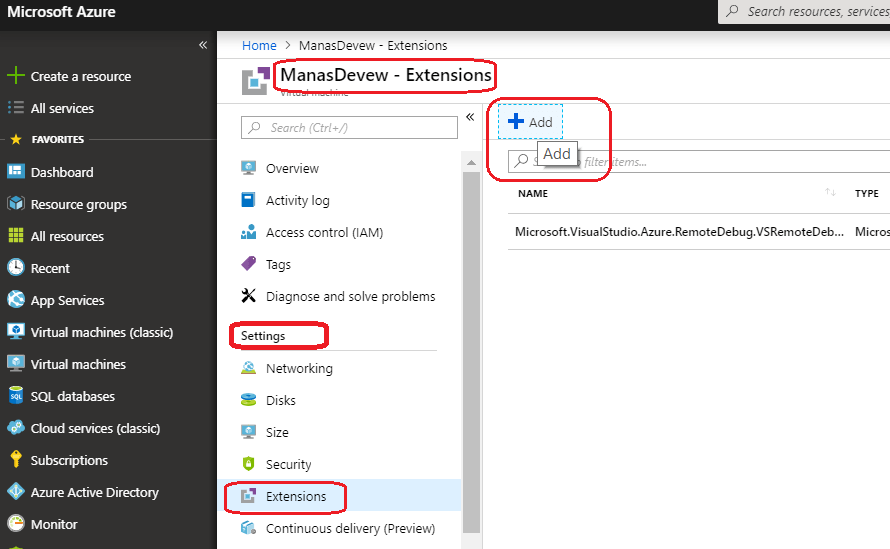The height and width of the screenshot is (549, 890).
Task: Click the Disks icon under Settings
Action: (x=248, y=400)
